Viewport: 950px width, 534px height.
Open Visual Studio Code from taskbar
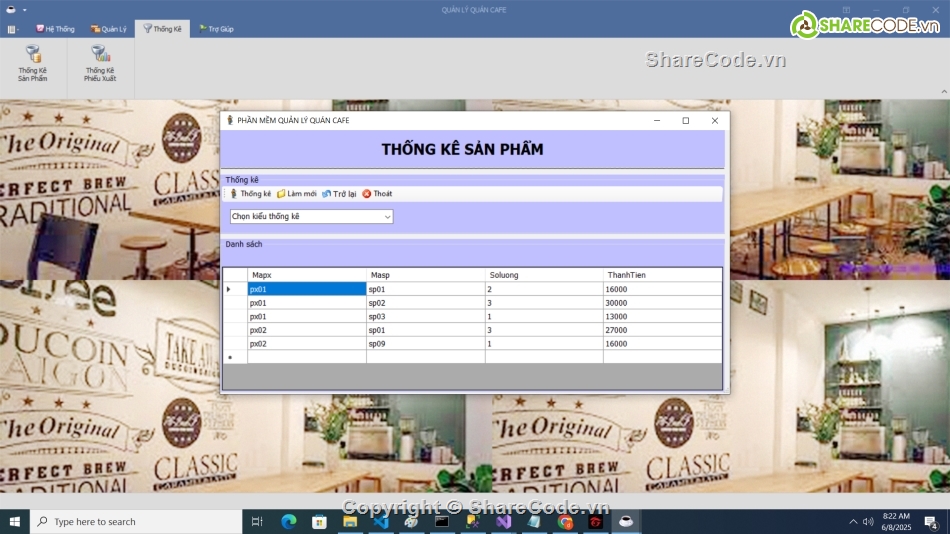(x=381, y=521)
